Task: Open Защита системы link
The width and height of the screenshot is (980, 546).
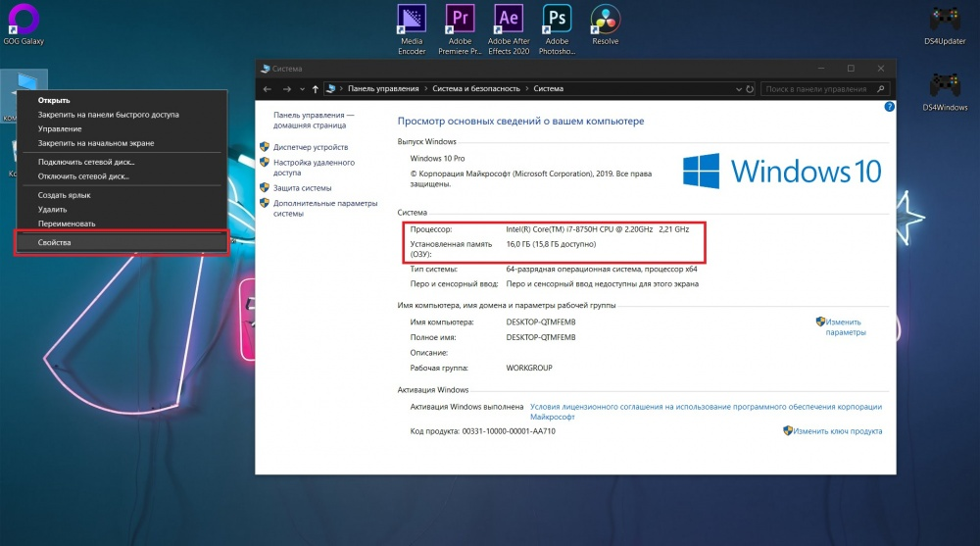Action: [x=302, y=187]
